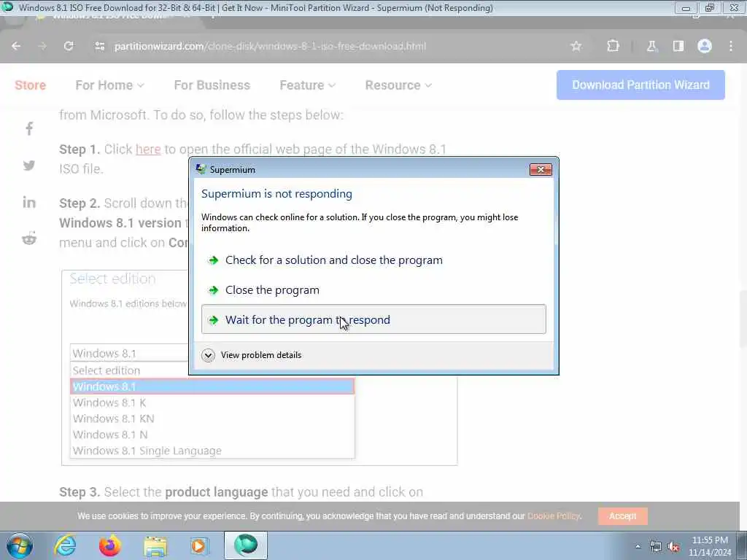The image size is (747, 560).
Task: Select Supermium taskbar button
Action: pyautogui.click(x=246, y=545)
